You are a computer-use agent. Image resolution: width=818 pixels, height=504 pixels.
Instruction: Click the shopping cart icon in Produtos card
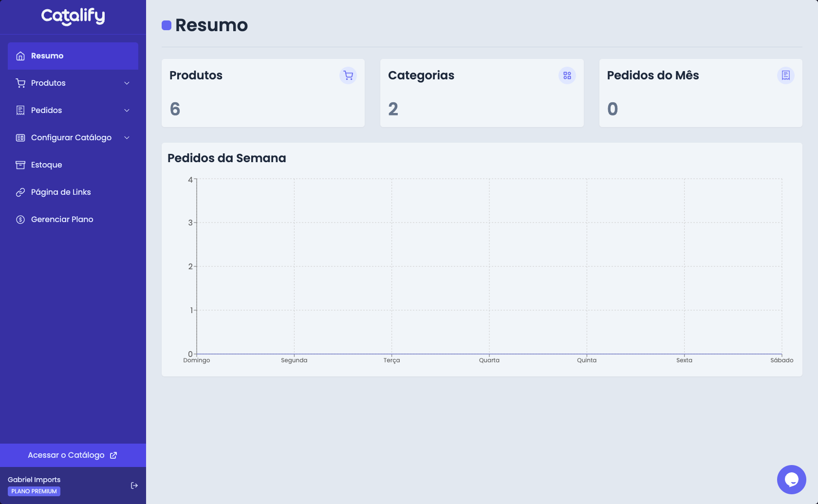click(x=348, y=75)
